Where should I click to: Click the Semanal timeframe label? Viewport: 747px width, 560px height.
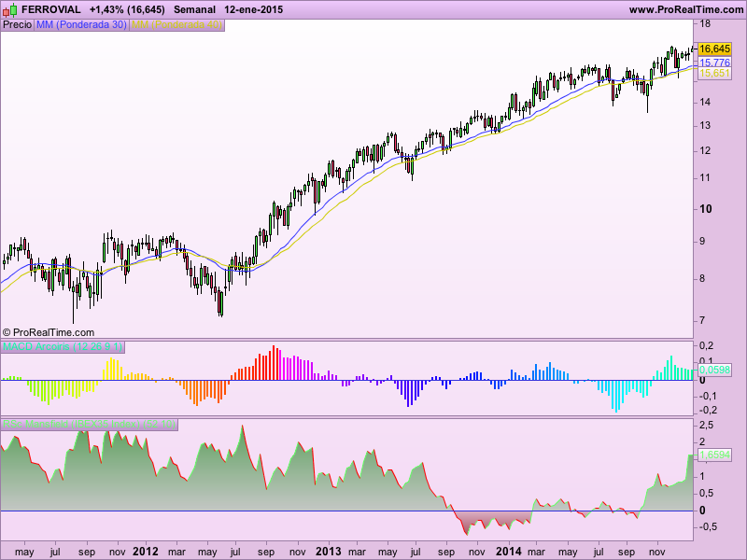pyautogui.click(x=194, y=9)
